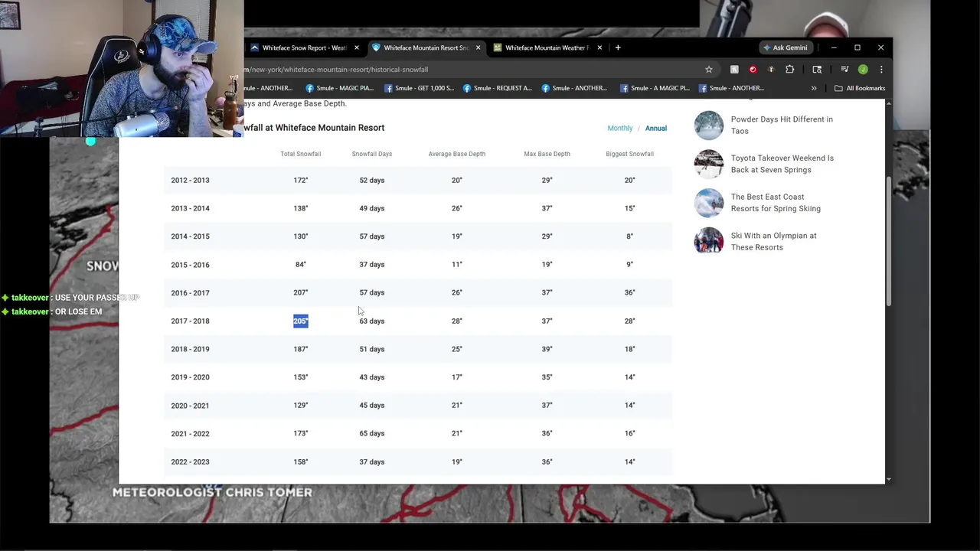Click the 2020 - 2021 season row label

click(x=190, y=406)
